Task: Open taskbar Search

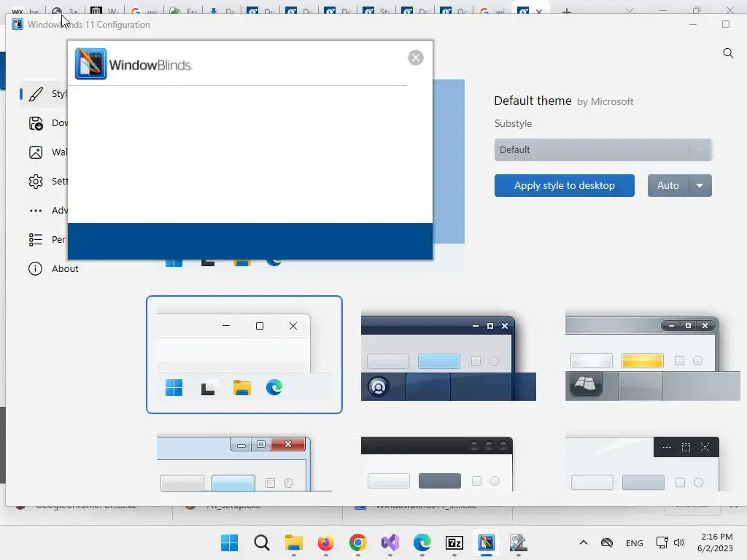Action: pyautogui.click(x=262, y=542)
